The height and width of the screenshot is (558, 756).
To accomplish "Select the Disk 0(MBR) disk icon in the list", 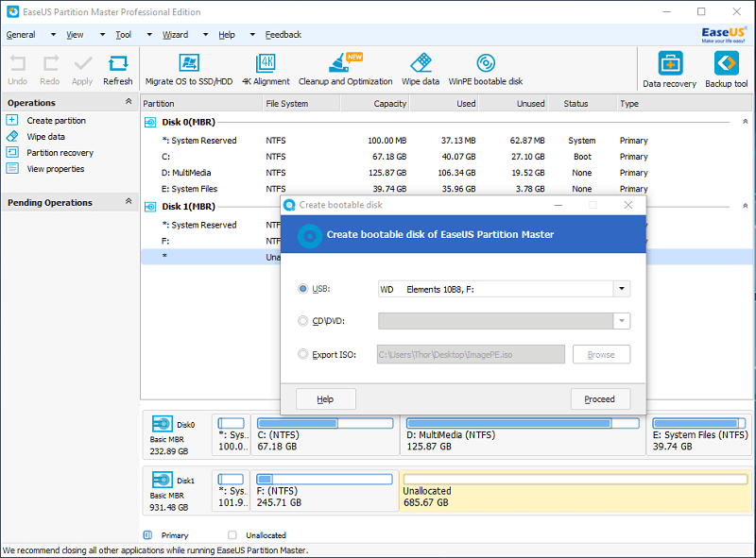I will point(150,123).
